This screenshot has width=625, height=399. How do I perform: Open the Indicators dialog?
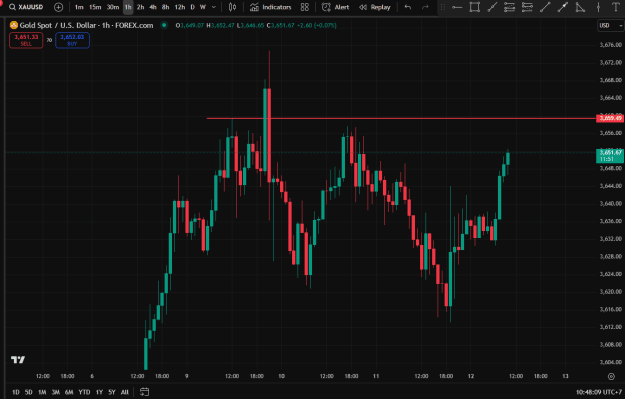pyautogui.click(x=271, y=7)
